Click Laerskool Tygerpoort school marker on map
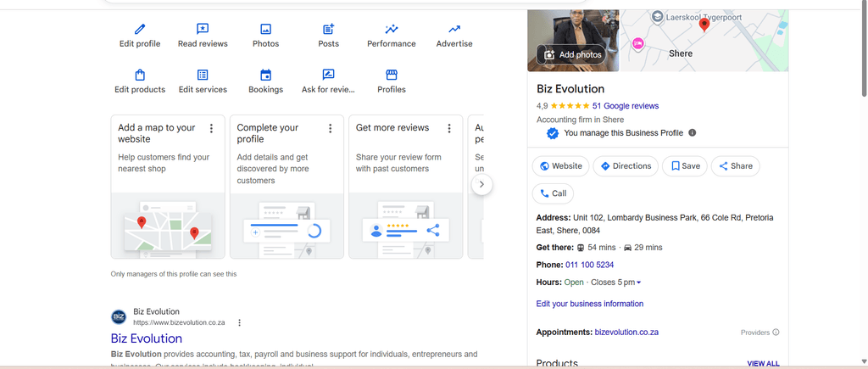 tap(657, 17)
